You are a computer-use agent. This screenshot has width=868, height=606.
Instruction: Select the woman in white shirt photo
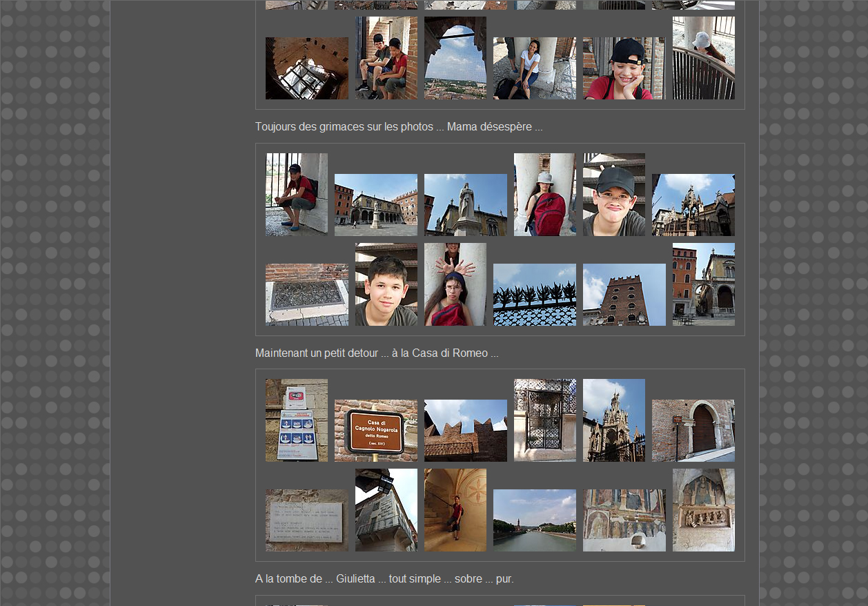(x=534, y=68)
